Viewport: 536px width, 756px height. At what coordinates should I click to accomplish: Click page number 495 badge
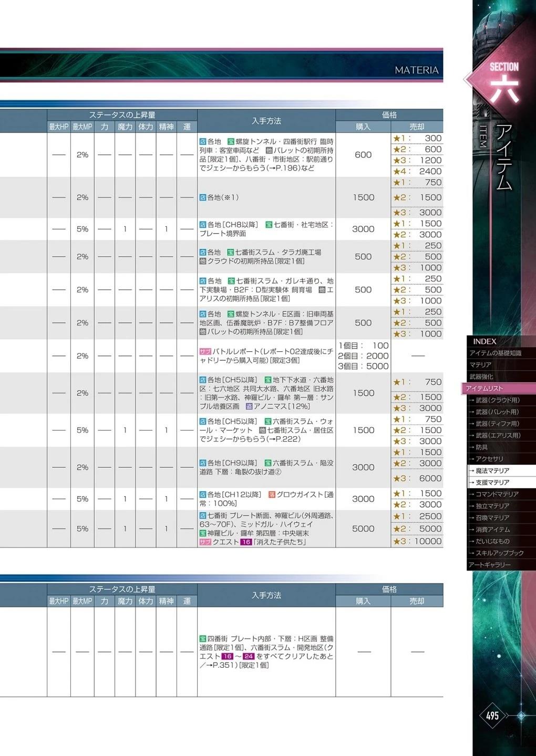492,716
